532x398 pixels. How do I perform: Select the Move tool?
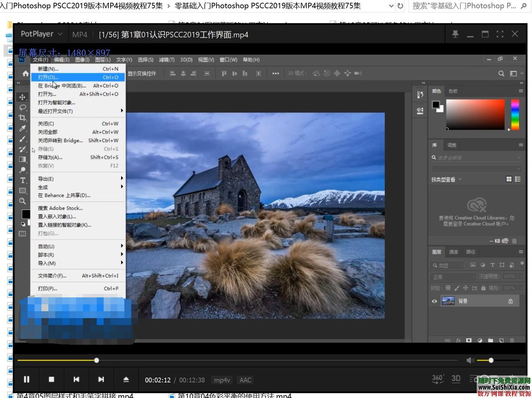(22, 97)
